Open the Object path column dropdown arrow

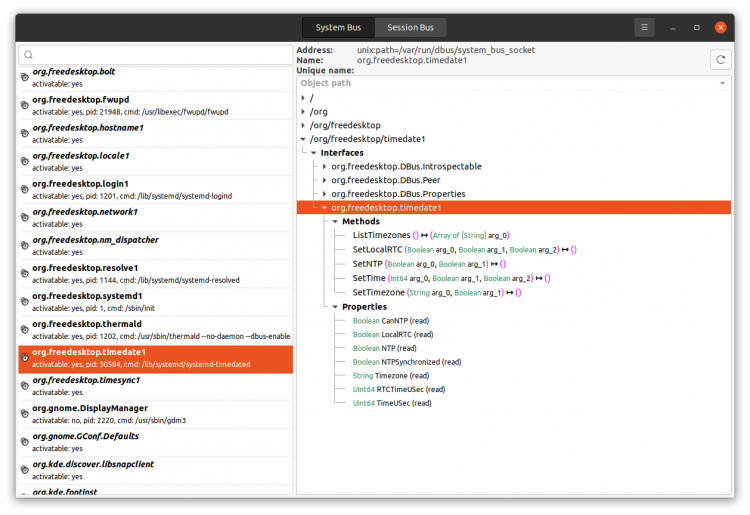(x=721, y=83)
